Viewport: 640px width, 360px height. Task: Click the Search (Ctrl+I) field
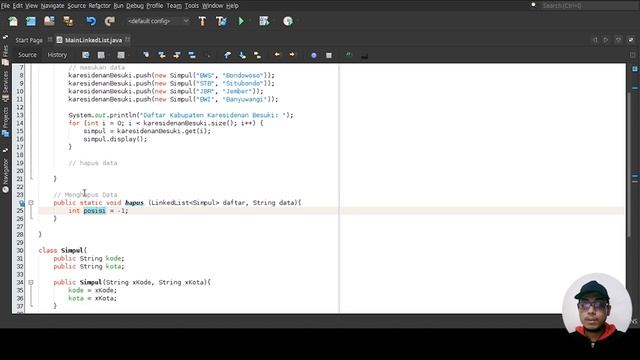click(589, 6)
